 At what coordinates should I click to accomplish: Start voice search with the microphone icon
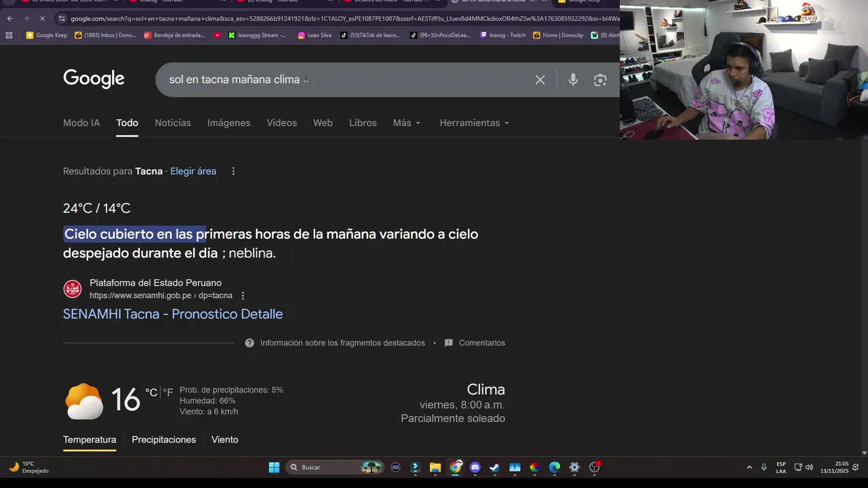tap(573, 80)
